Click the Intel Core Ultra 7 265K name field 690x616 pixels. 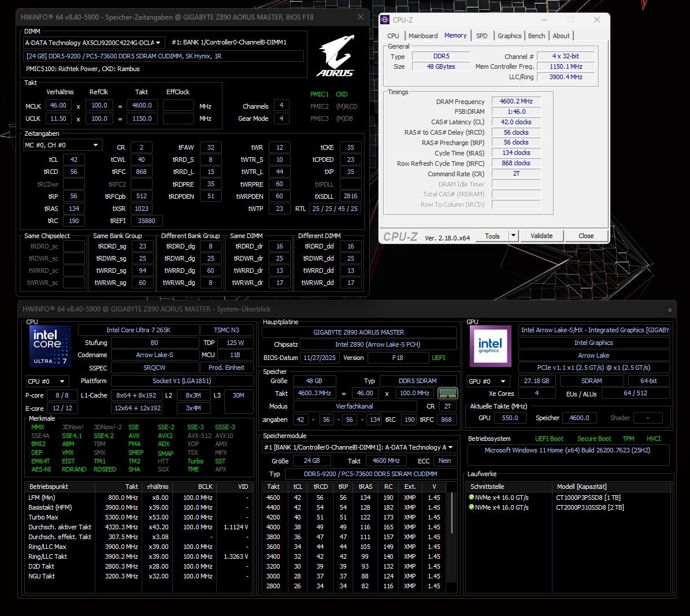[x=138, y=330]
